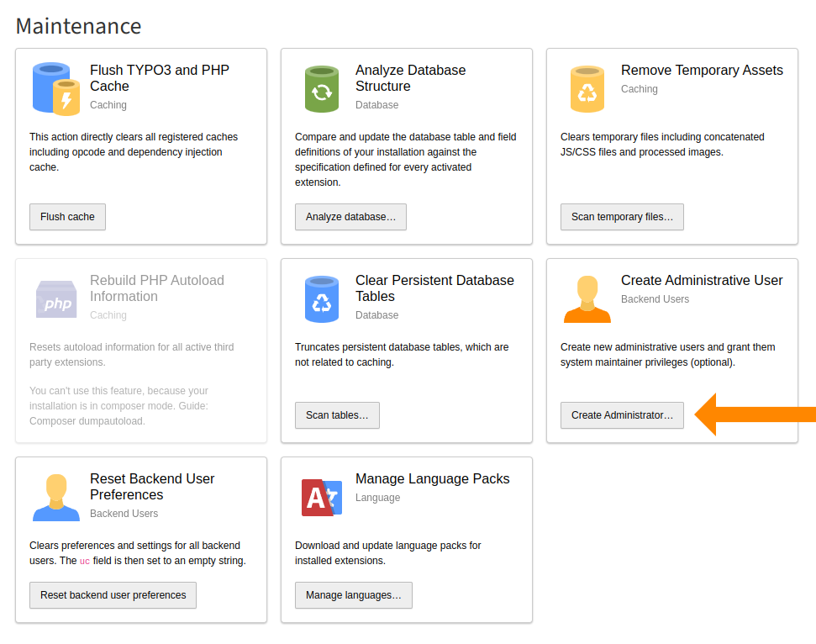Click Create Administrator button
This screenshot has height=644, width=816.
point(622,414)
